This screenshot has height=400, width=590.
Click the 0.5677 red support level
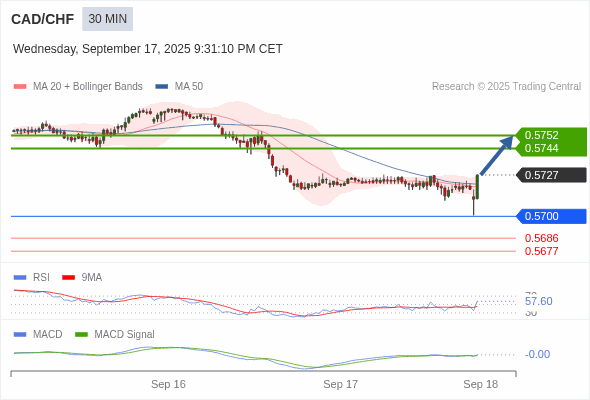(541, 251)
